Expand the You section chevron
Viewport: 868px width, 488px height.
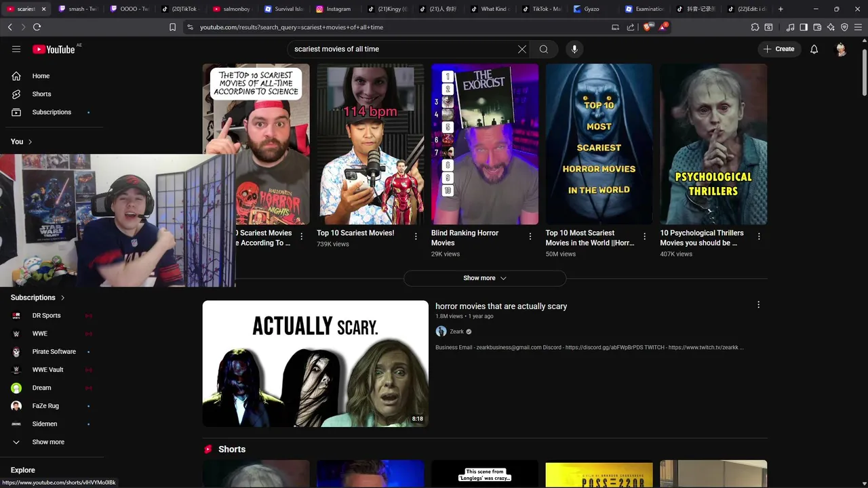30,142
